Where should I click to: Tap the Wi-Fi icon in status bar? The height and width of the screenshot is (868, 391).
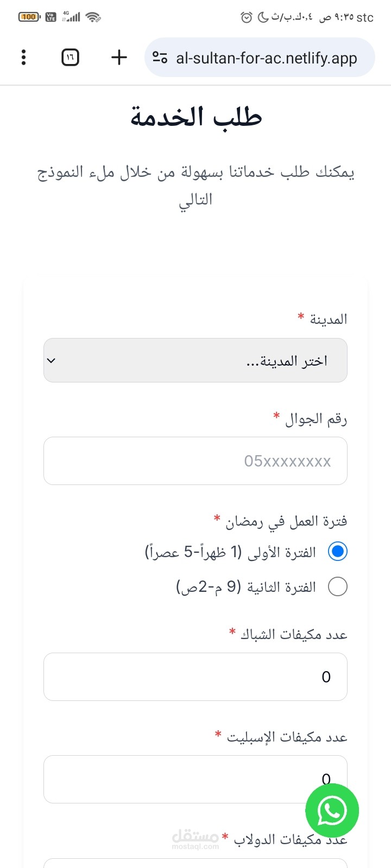(x=93, y=17)
